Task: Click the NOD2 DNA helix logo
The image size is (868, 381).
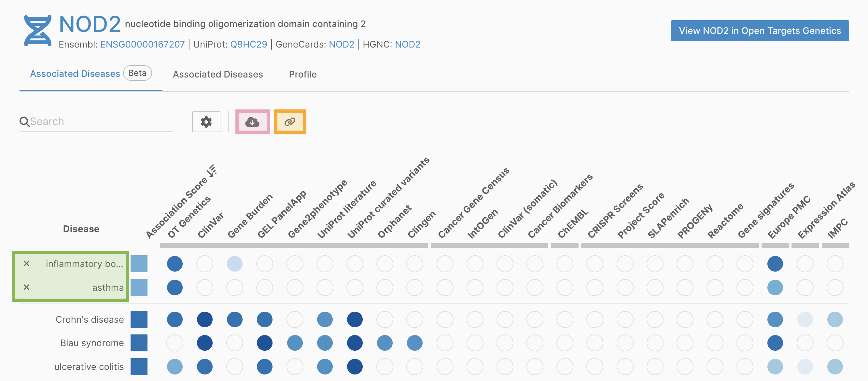Action: (x=38, y=31)
